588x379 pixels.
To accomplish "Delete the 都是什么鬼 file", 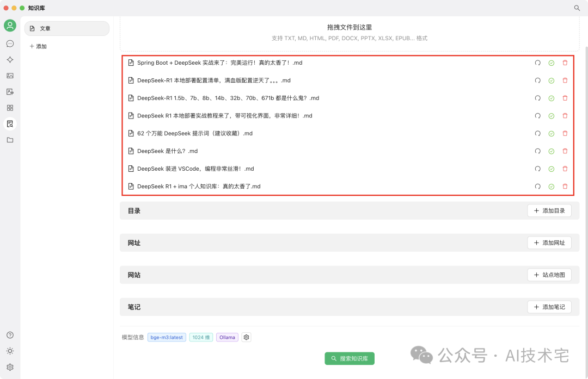I will coord(565,98).
